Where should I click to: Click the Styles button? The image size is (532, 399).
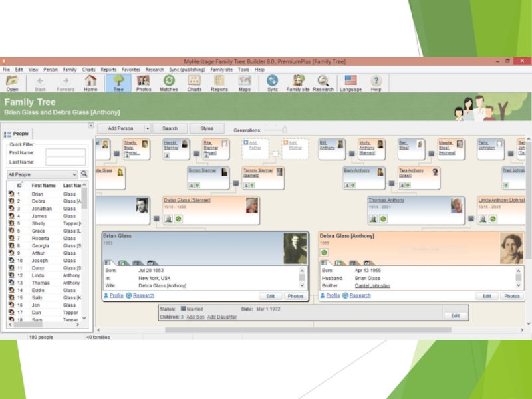pos(207,128)
